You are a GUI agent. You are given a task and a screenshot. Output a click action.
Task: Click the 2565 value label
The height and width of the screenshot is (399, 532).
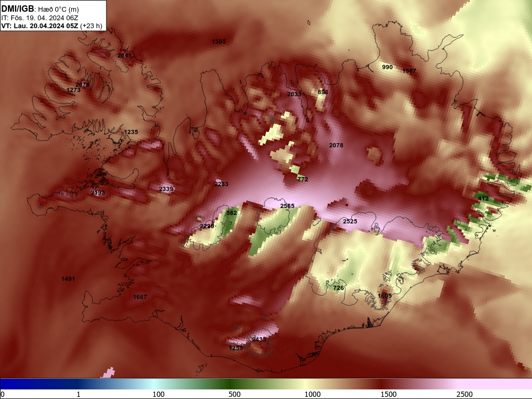click(287, 206)
